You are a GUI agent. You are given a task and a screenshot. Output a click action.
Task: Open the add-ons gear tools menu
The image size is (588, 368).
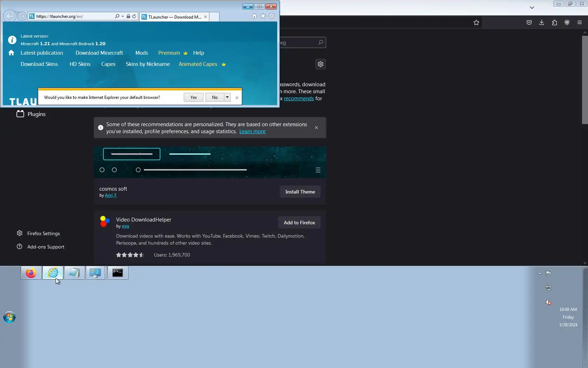[x=321, y=64]
